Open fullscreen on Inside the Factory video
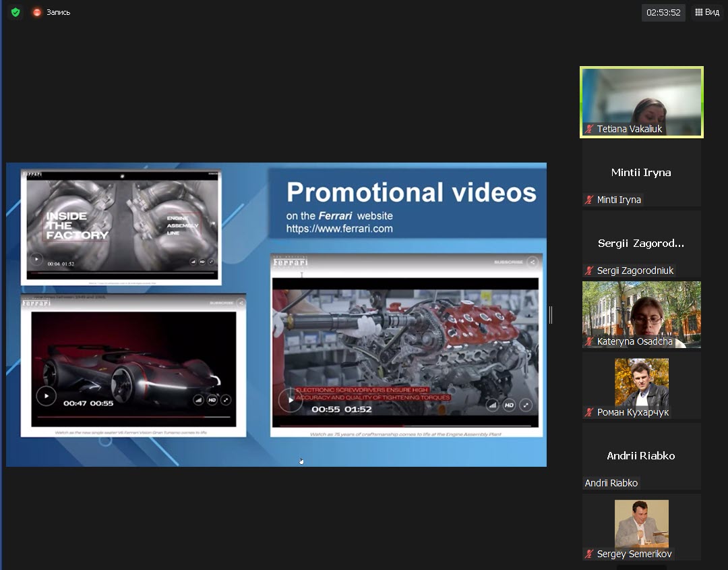 (x=211, y=262)
